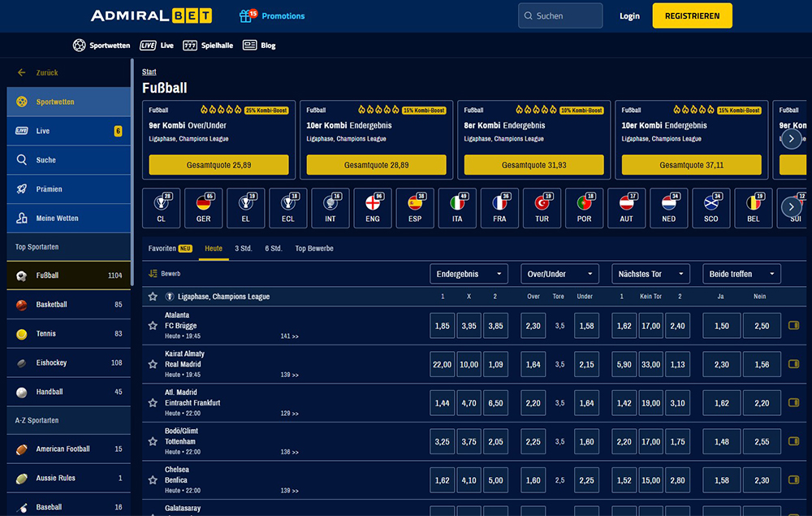Open stats icon for Atalanta match row
812x516 pixels.
[794, 325]
